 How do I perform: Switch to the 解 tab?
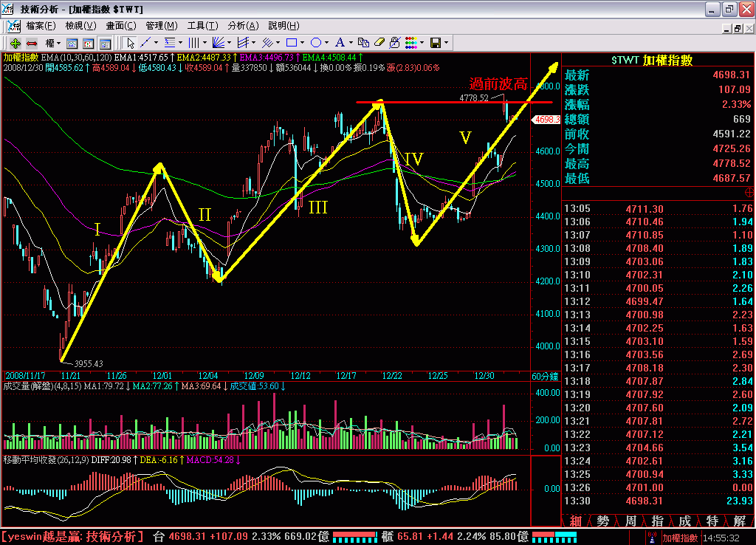point(740,521)
